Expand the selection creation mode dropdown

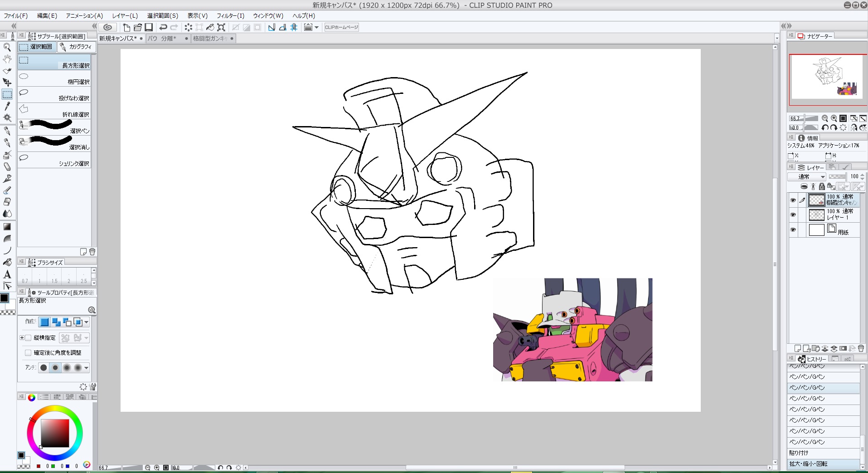86,322
